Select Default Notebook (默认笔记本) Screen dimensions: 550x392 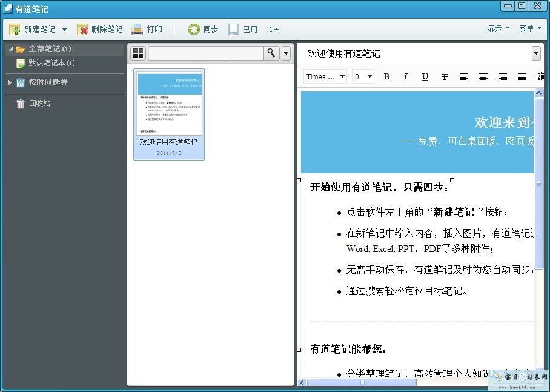point(52,63)
